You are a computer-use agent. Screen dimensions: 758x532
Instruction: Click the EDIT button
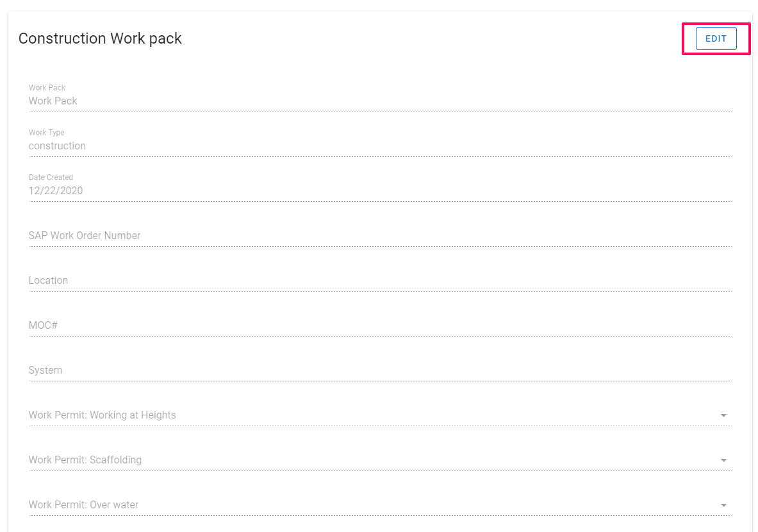[716, 38]
